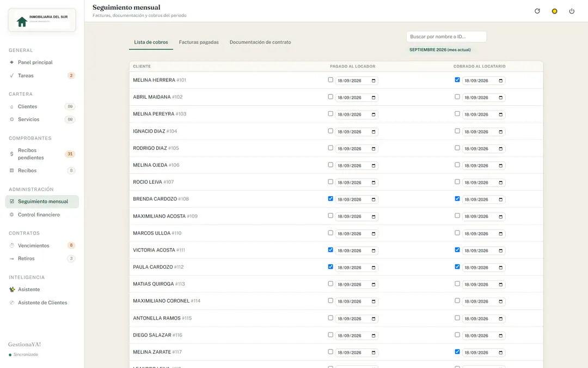The height and width of the screenshot is (368, 588).
Task: Go to Retiros in the sidebar
Action: pos(42,258)
